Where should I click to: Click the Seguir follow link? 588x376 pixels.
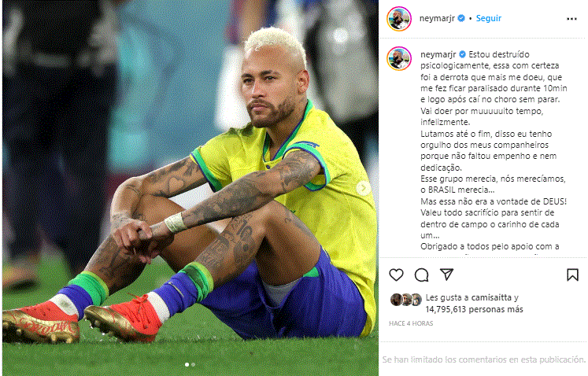488,18
